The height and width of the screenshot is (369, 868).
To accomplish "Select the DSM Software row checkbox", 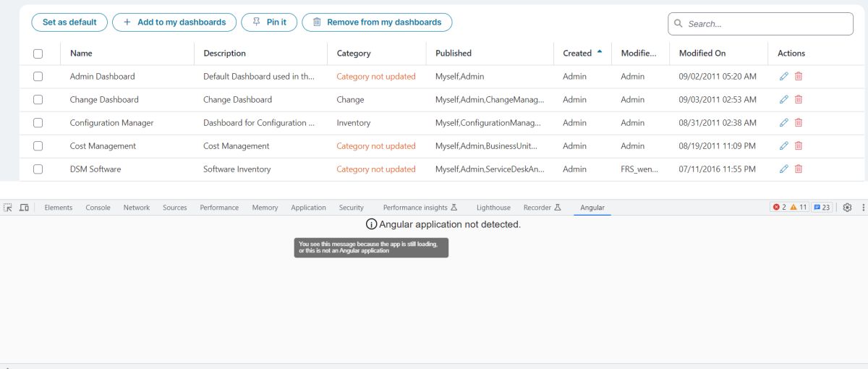I will point(38,169).
